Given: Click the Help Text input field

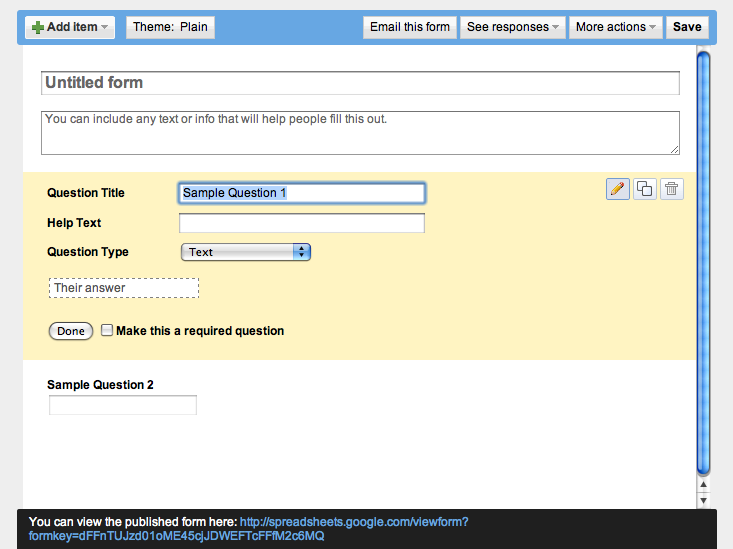Looking at the screenshot, I should [x=302, y=223].
